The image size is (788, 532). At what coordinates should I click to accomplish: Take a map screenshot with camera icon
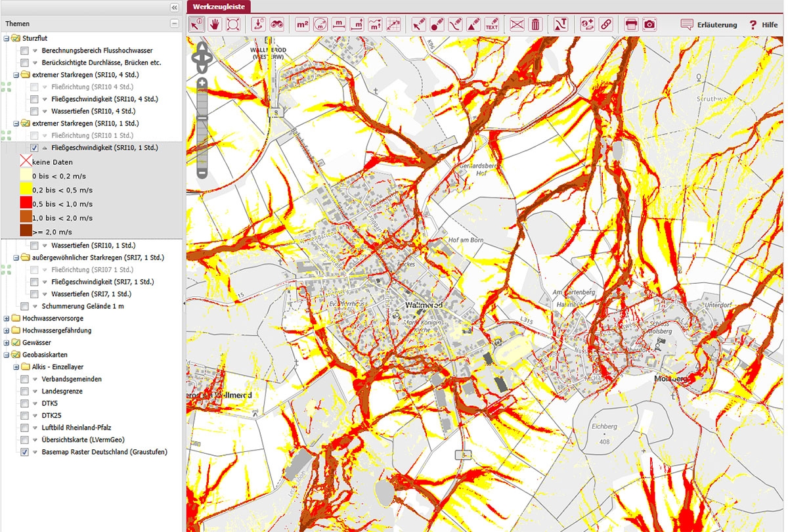(x=649, y=25)
